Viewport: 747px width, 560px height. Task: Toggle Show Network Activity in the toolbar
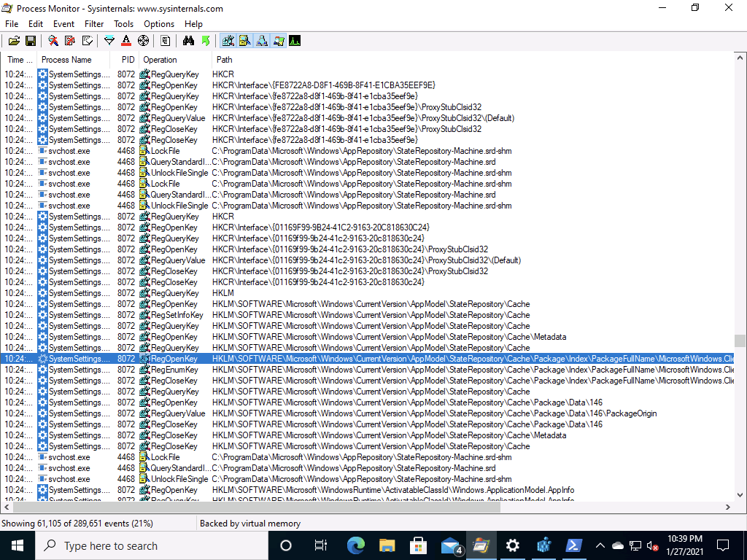(x=262, y=41)
